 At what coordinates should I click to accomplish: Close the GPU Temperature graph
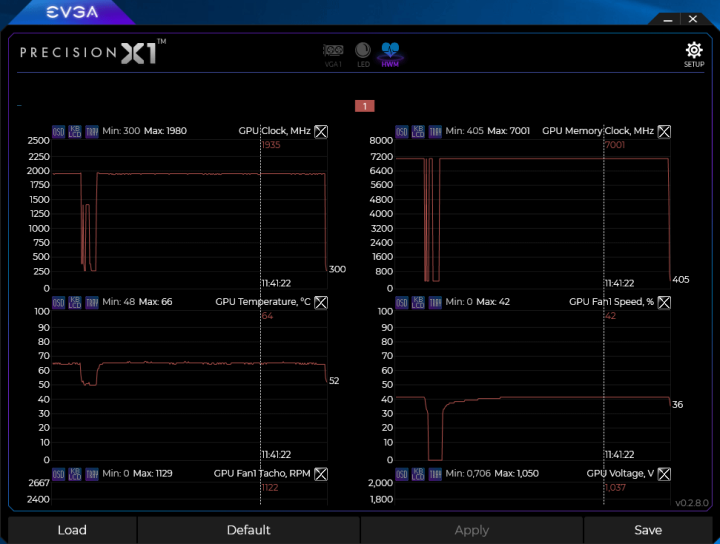pyautogui.click(x=321, y=303)
